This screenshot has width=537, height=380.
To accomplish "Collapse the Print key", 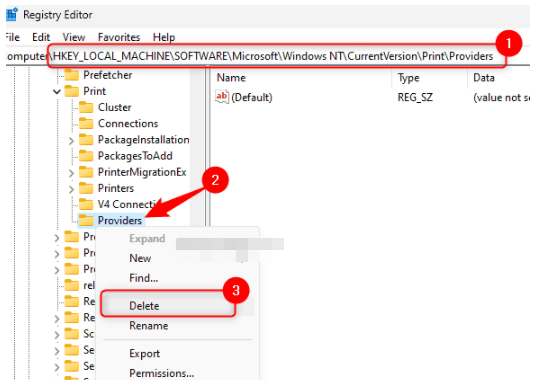I will coord(57,91).
